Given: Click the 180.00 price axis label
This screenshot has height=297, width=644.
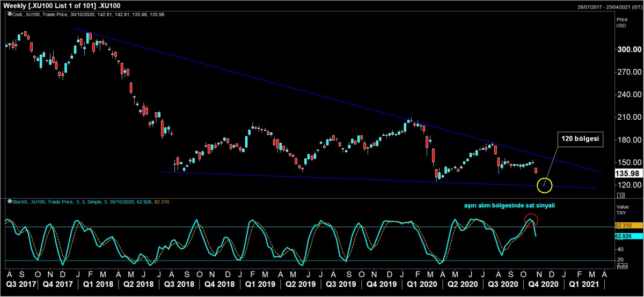Looking at the screenshot, I should 629,140.
